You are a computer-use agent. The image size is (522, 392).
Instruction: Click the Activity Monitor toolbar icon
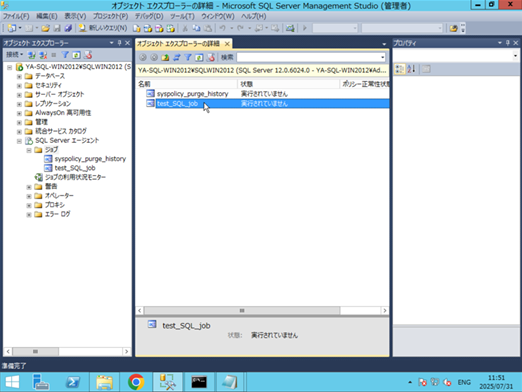click(290, 28)
